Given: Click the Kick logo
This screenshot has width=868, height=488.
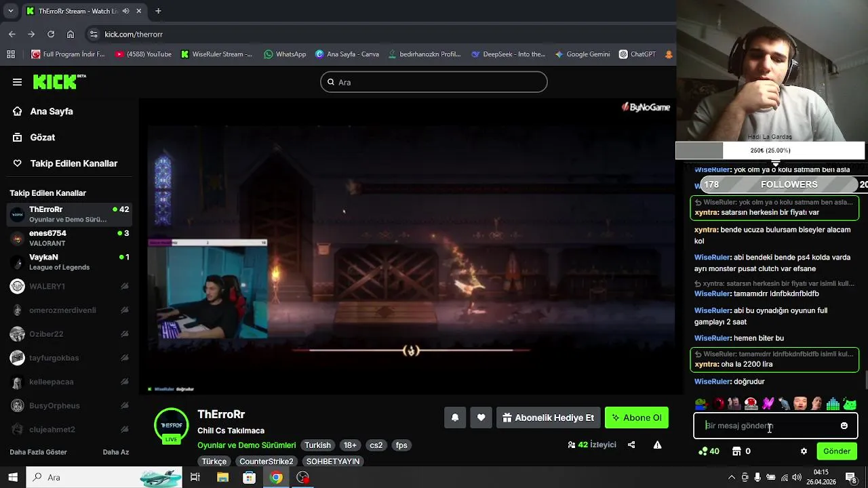Looking at the screenshot, I should (x=59, y=82).
